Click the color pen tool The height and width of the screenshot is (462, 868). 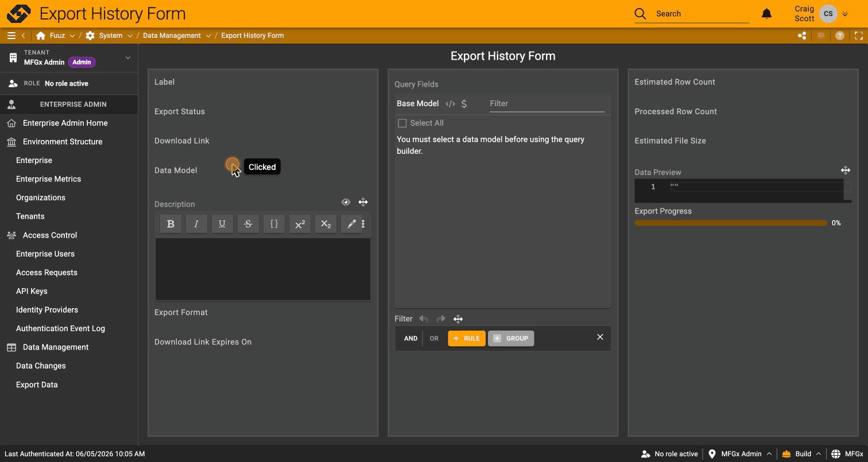coord(351,224)
